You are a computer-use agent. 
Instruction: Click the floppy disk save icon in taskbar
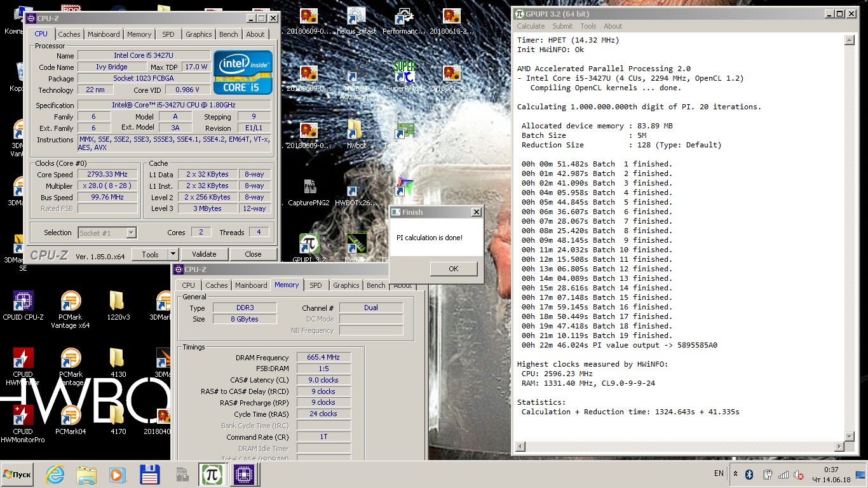(x=149, y=474)
